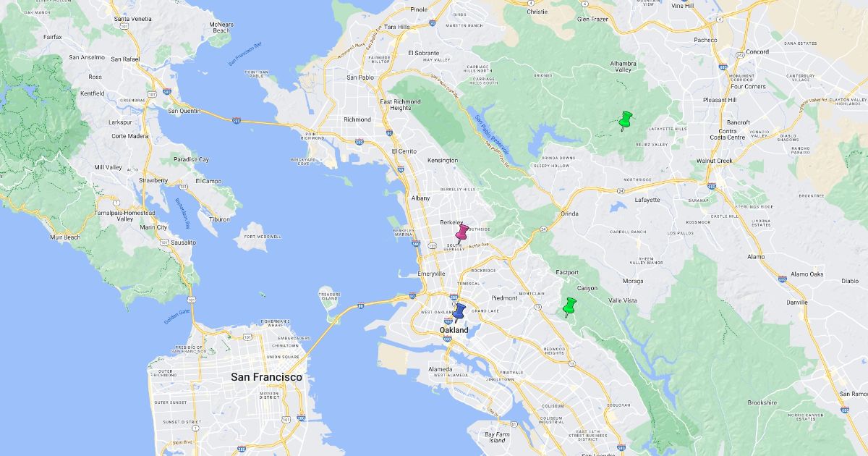Screen dimensions: 868x456
Task: Click the Treasure Island label
Action: 330,295
